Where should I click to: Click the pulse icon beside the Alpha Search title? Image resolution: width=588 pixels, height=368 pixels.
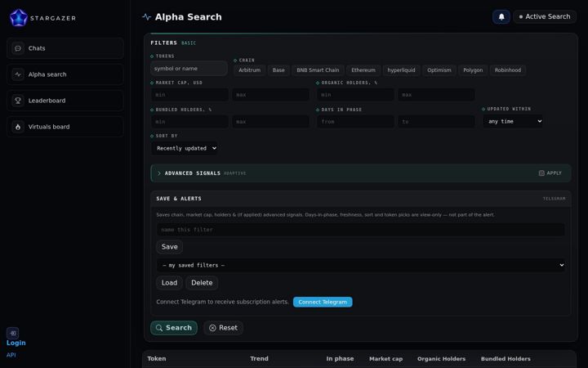147,17
